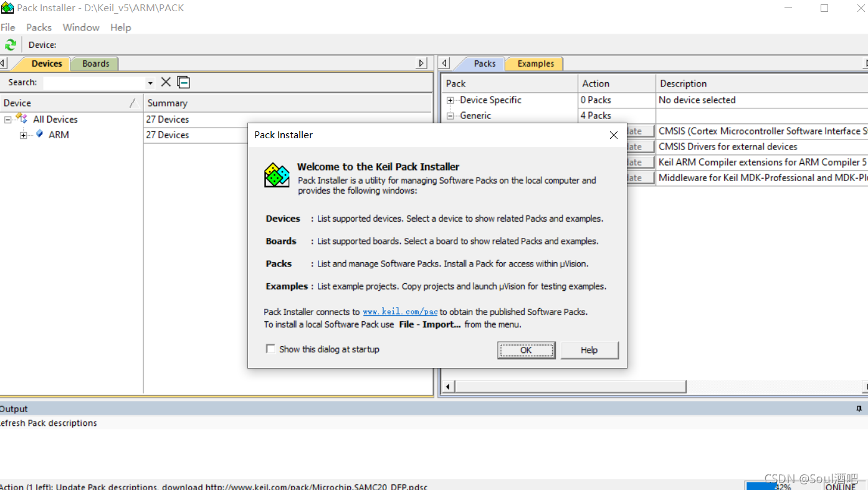Click into the Search input field
Screen dimensions: 868x490
[94, 82]
